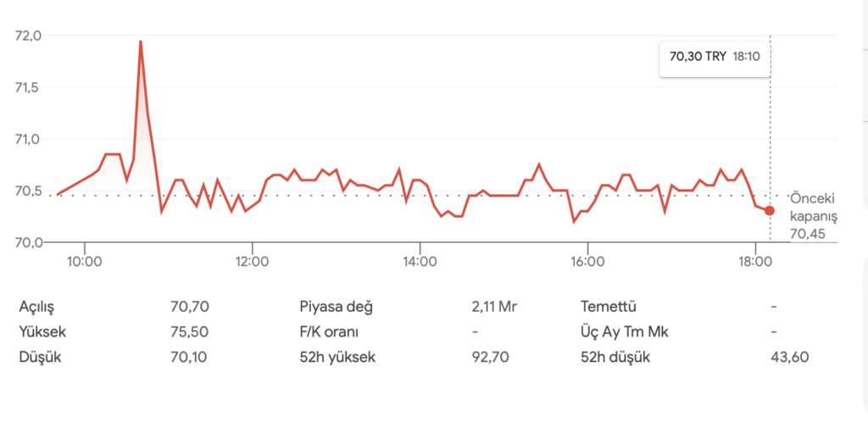Click the market cap value 2,11 Mr
Screen dimensions: 868x439
(494, 307)
